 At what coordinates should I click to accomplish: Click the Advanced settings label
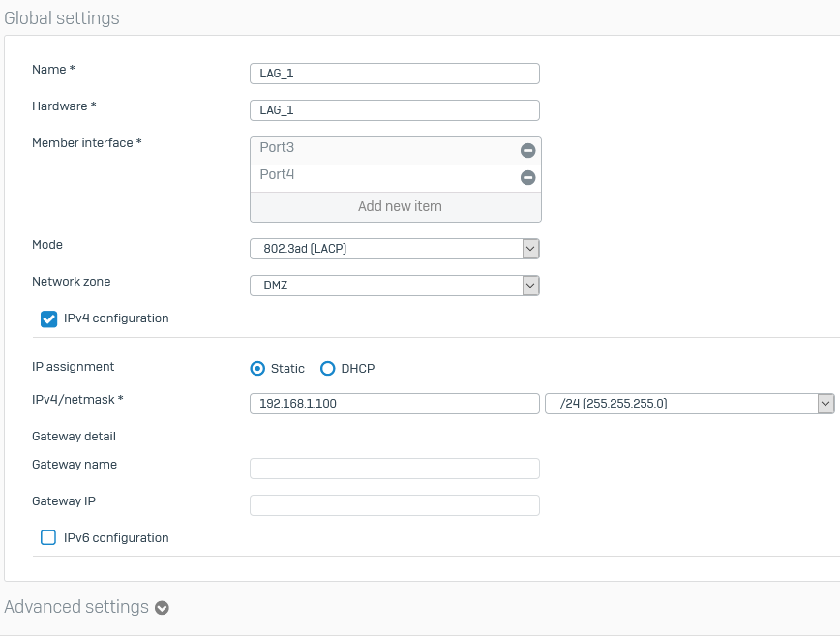tap(75, 607)
